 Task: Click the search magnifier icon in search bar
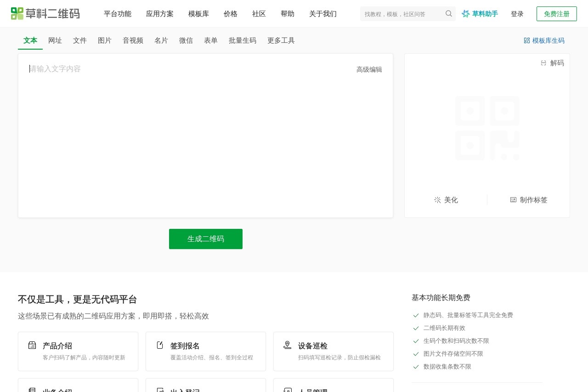pos(449,14)
